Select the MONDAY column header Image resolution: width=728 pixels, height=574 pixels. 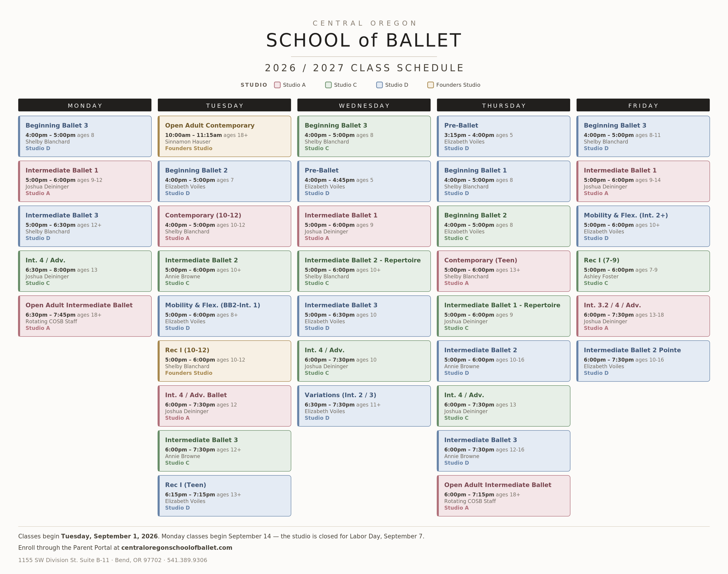pyautogui.click(x=85, y=105)
